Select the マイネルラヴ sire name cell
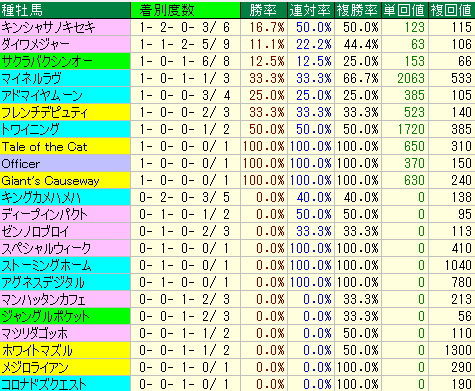The width and height of the screenshot is (475, 391). tap(65, 78)
